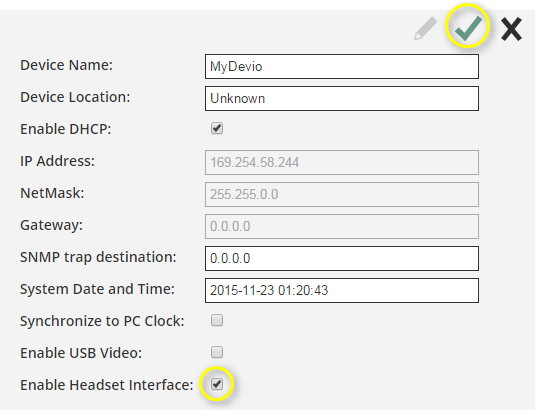Click the 'Device Location:' label
This screenshot has width=535, height=410.
pyautogui.click(x=75, y=97)
